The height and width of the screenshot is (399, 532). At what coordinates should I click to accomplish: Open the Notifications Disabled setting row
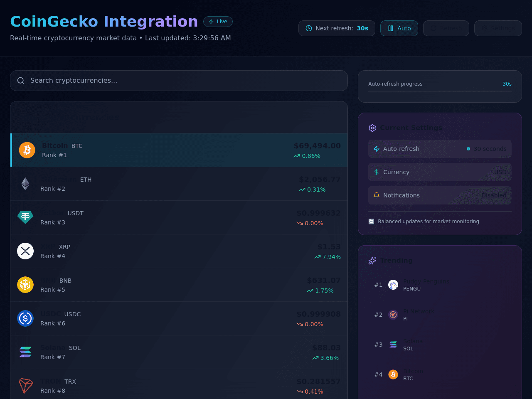[440, 195]
